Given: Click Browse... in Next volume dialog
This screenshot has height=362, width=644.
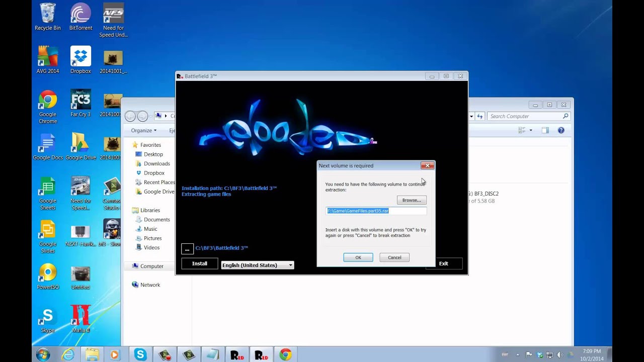Looking at the screenshot, I should click(x=412, y=200).
